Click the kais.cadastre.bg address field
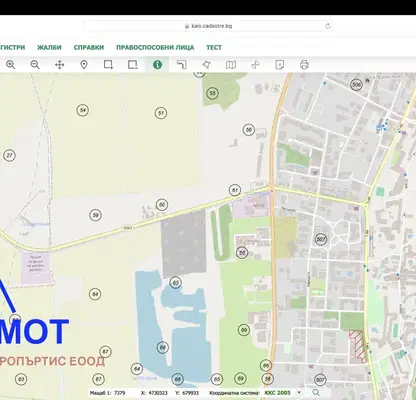 208,26
